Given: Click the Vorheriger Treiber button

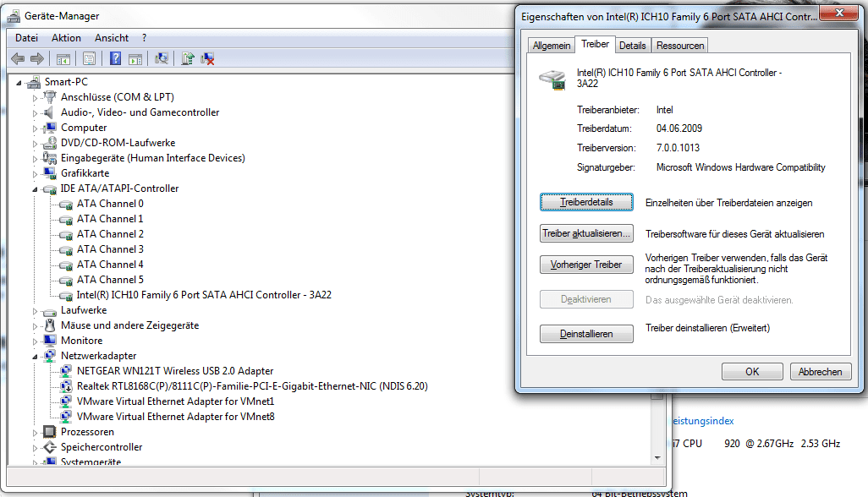Looking at the screenshot, I should tap(586, 265).
